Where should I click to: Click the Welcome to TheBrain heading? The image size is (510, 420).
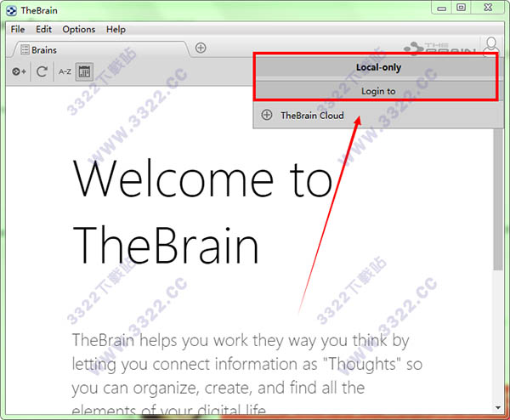tap(202, 211)
